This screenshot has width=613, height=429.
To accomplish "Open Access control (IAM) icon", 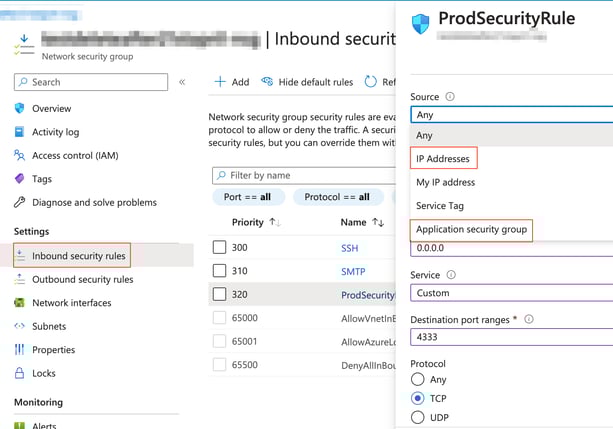I will pyautogui.click(x=20, y=156).
